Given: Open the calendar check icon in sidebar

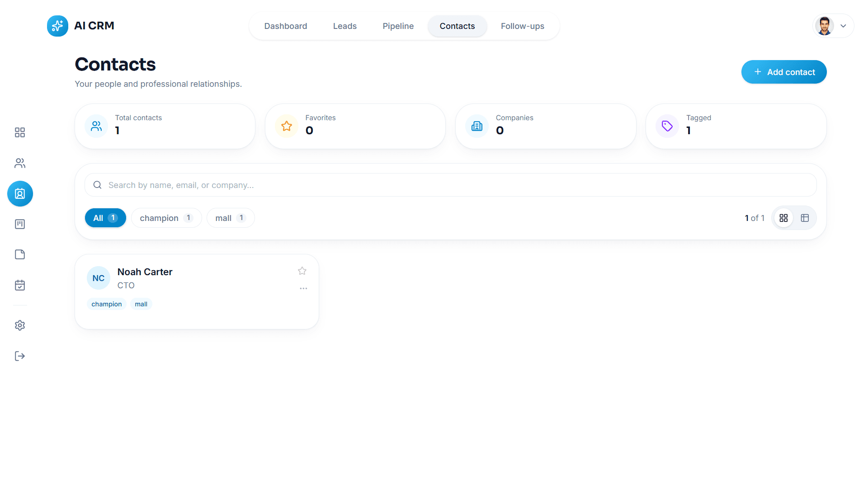Looking at the screenshot, I should pos(20,285).
